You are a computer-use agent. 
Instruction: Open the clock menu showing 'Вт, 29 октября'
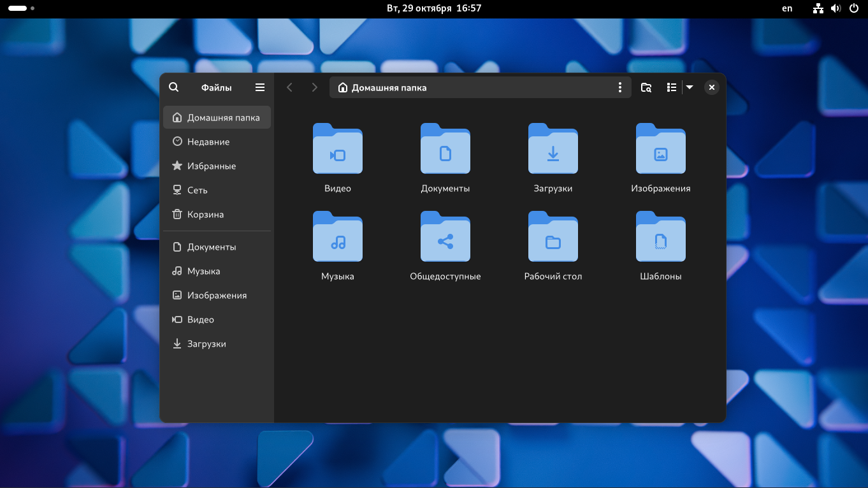433,8
